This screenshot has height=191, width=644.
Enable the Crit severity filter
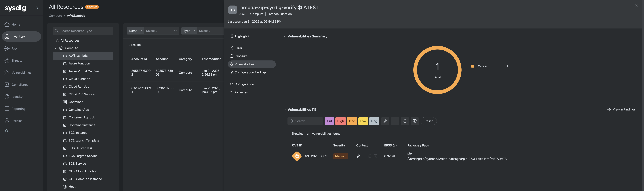pos(329,121)
